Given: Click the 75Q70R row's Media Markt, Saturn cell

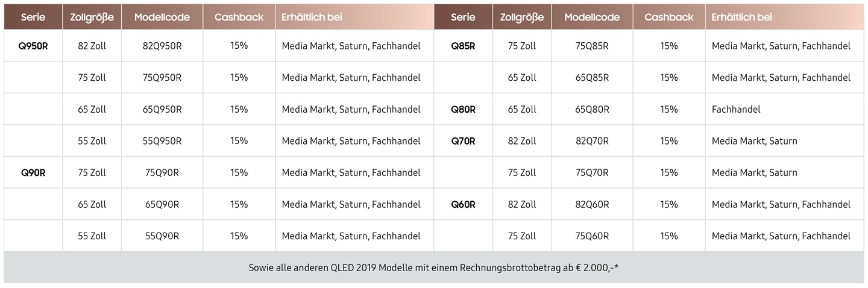Looking at the screenshot, I should (x=784, y=172).
